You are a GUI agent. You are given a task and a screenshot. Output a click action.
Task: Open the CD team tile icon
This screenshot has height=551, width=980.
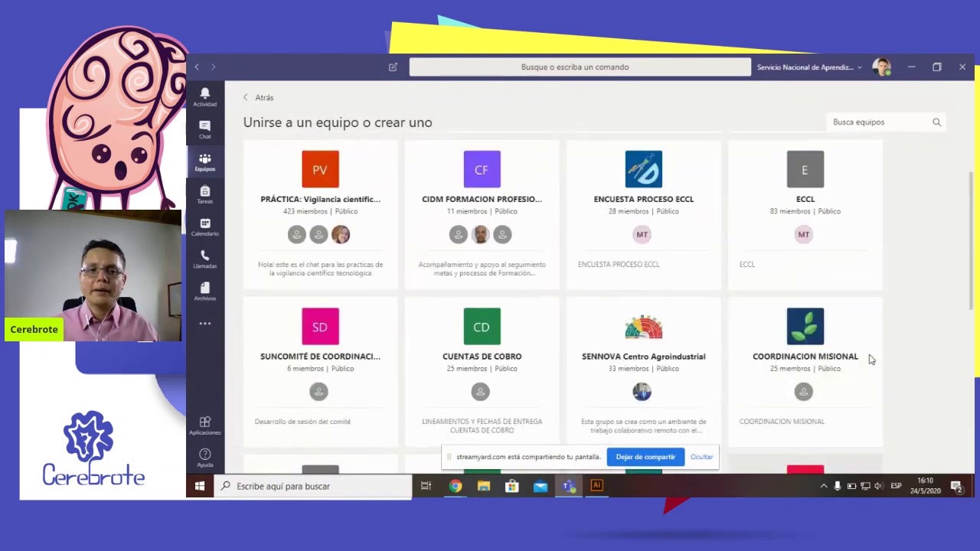tap(482, 327)
